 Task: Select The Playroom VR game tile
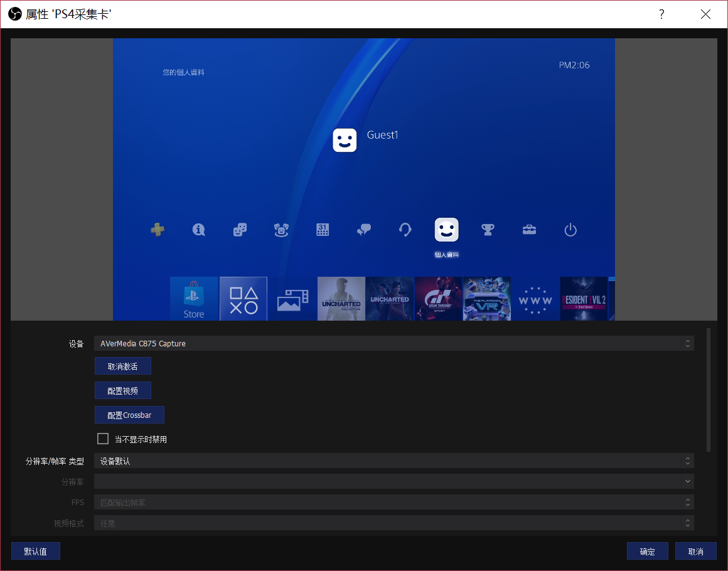[487, 299]
